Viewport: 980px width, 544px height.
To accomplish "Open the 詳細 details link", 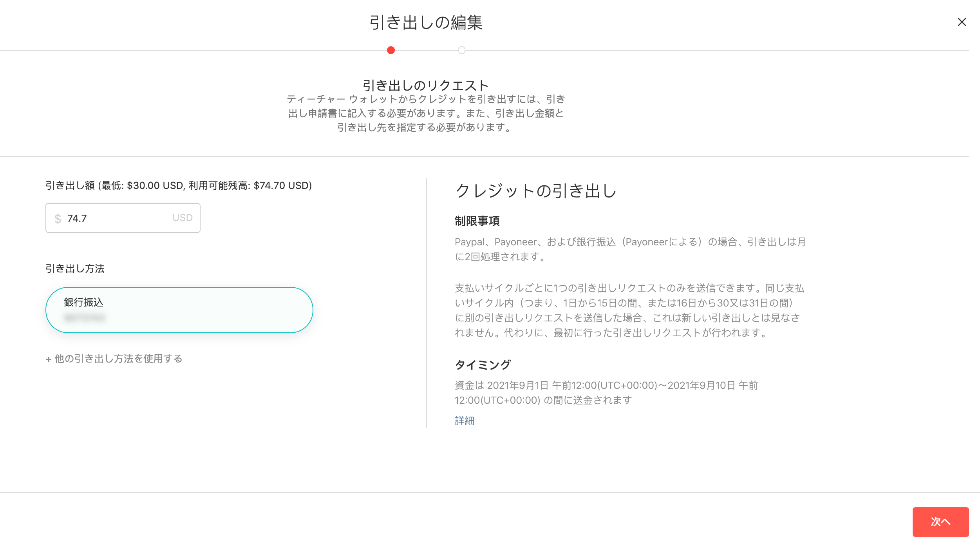I will tap(465, 421).
